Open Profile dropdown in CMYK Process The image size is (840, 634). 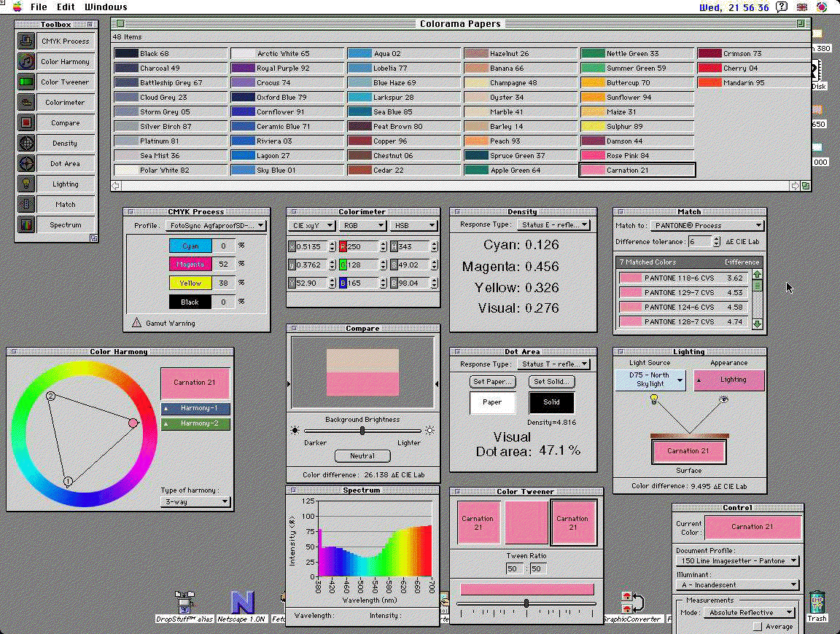point(216,226)
